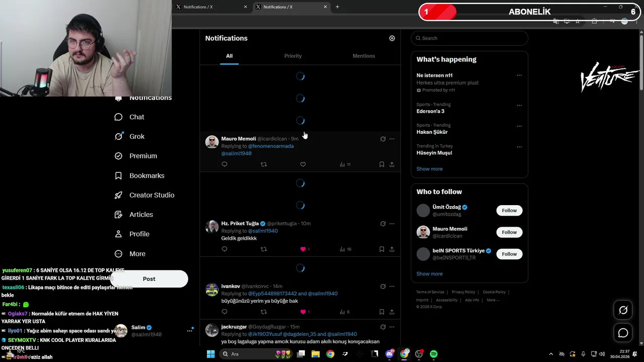This screenshot has height=362, width=644.
Task: Click Show more under What's happening
Action: pos(430,169)
